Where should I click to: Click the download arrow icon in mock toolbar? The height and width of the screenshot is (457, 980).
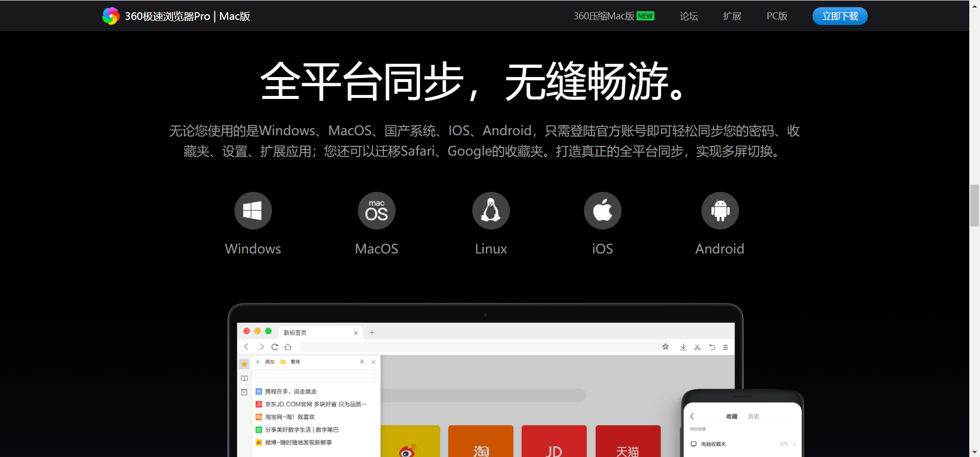[683, 347]
